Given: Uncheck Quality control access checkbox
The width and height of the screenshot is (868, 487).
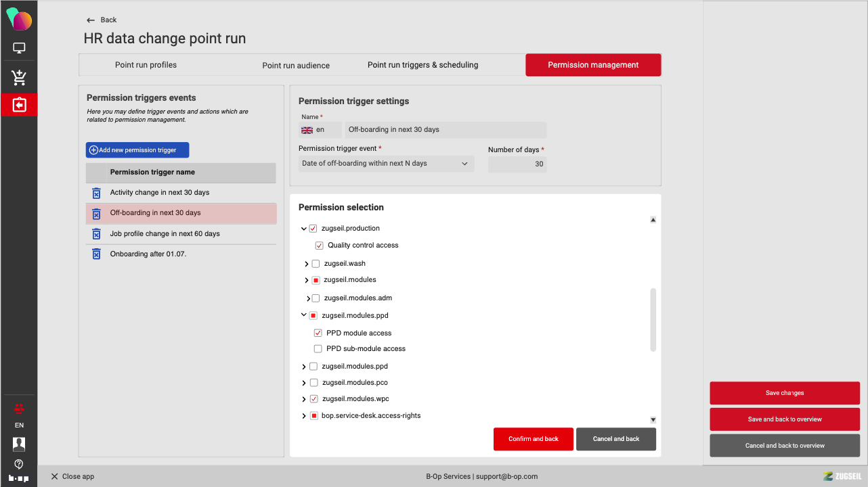Looking at the screenshot, I should tap(320, 246).
